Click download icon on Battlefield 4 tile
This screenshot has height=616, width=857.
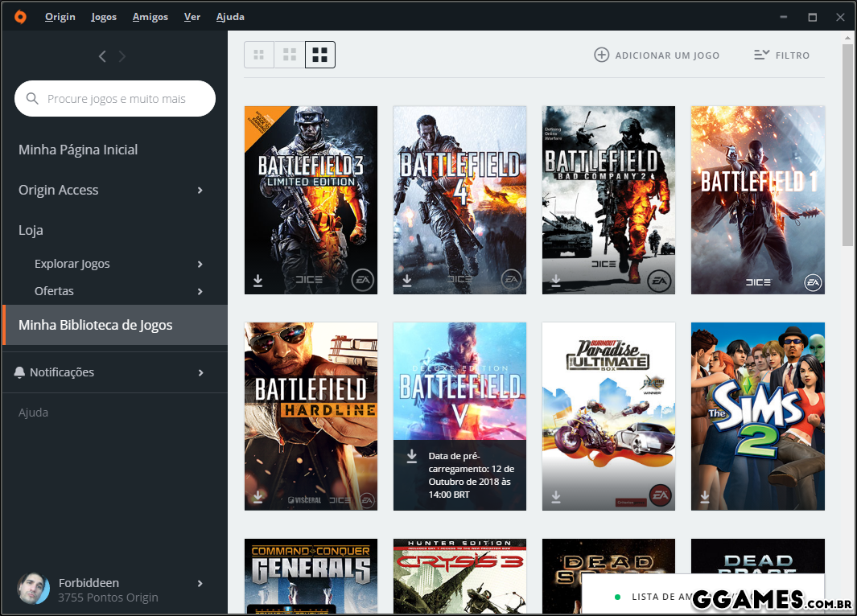coord(407,281)
